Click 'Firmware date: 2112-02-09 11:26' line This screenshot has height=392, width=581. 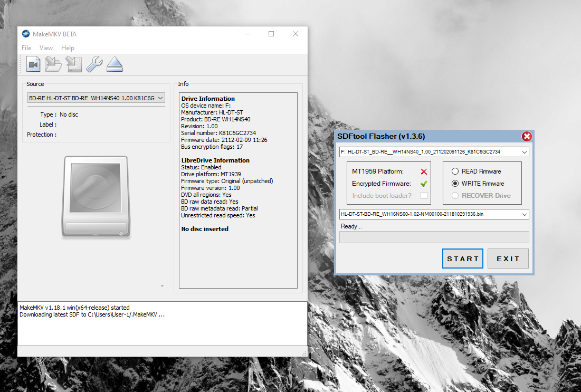tap(224, 140)
